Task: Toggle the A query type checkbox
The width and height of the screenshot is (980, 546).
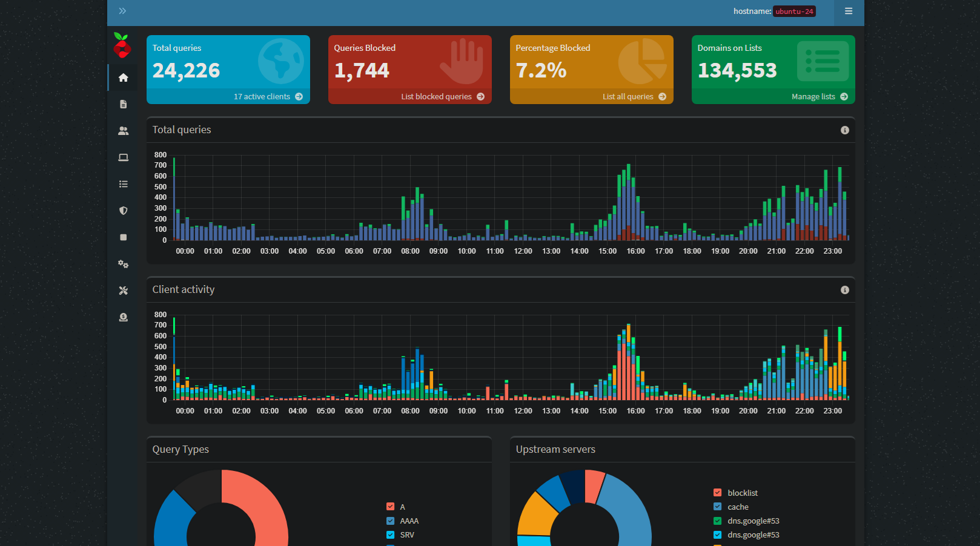Action: [x=390, y=507]
